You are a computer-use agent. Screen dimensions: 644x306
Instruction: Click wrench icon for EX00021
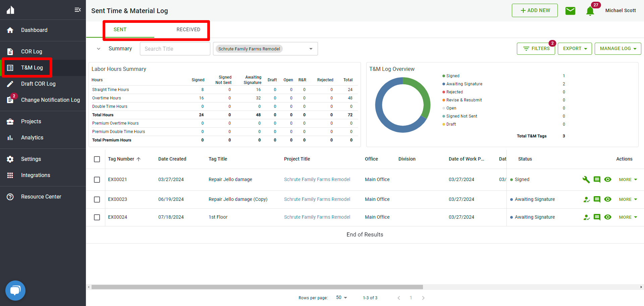click(x=586, y=180)
